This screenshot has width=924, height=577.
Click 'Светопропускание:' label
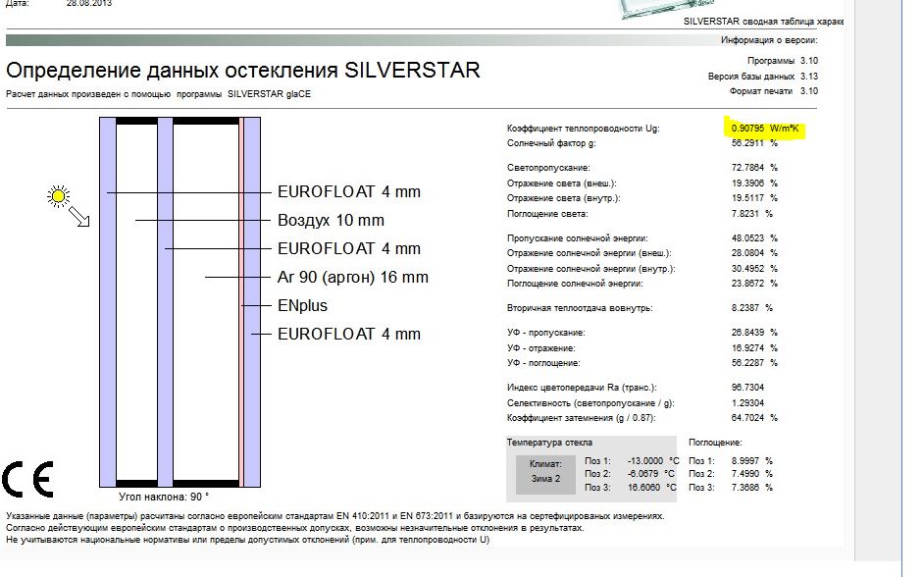click(548, 168)
